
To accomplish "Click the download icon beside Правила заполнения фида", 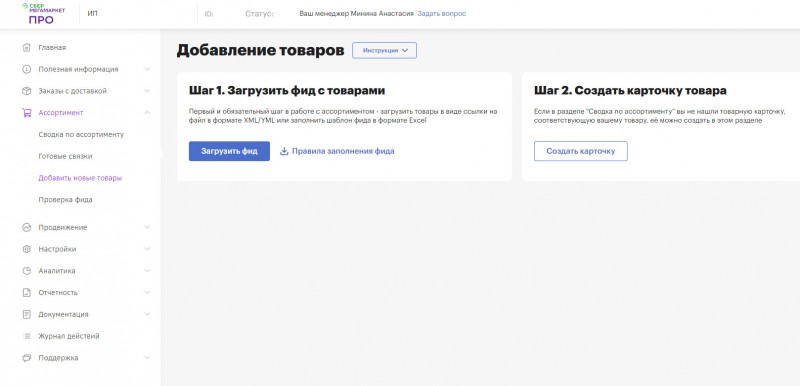I will 284,151.
